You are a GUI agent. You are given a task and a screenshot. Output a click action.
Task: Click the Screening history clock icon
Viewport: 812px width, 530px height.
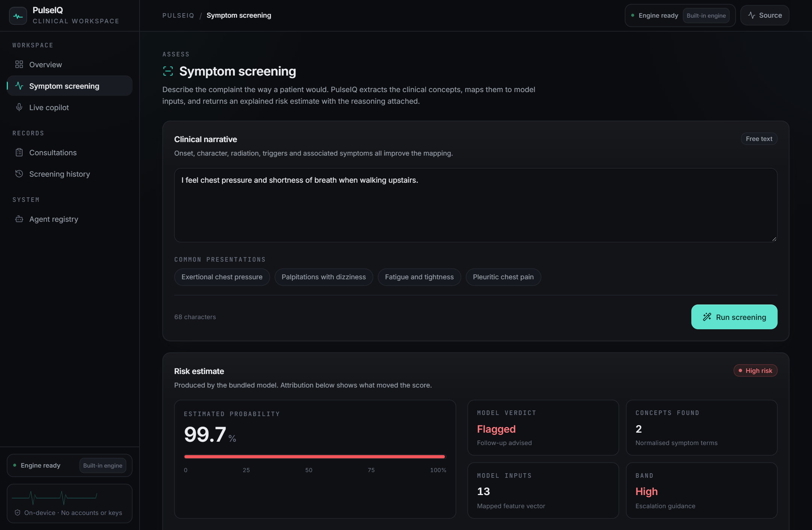point(19,174)
